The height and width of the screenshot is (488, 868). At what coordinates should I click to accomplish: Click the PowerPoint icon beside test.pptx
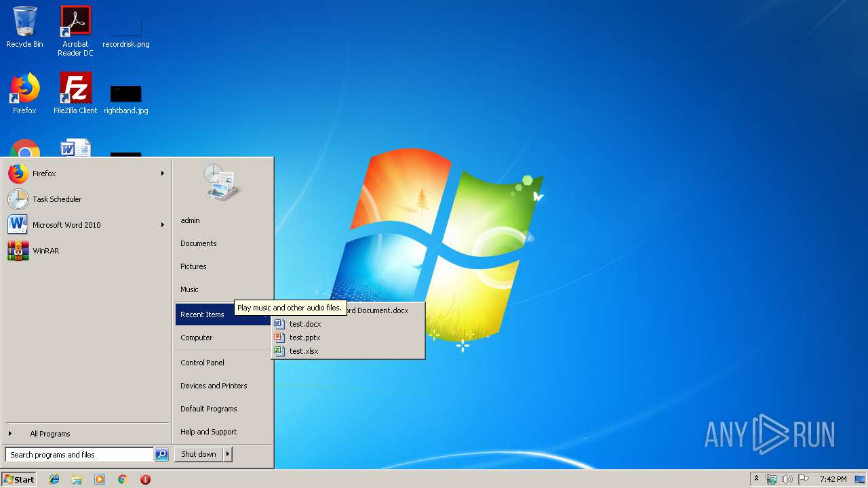(279, 338)
